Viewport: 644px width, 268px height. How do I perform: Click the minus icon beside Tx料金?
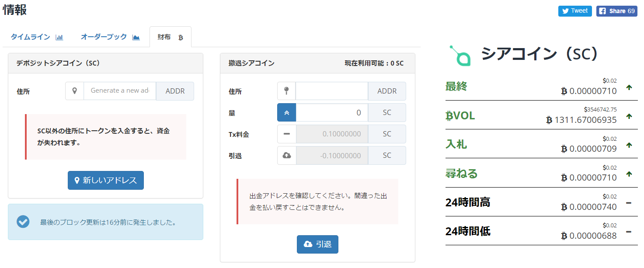coord(286,134)
